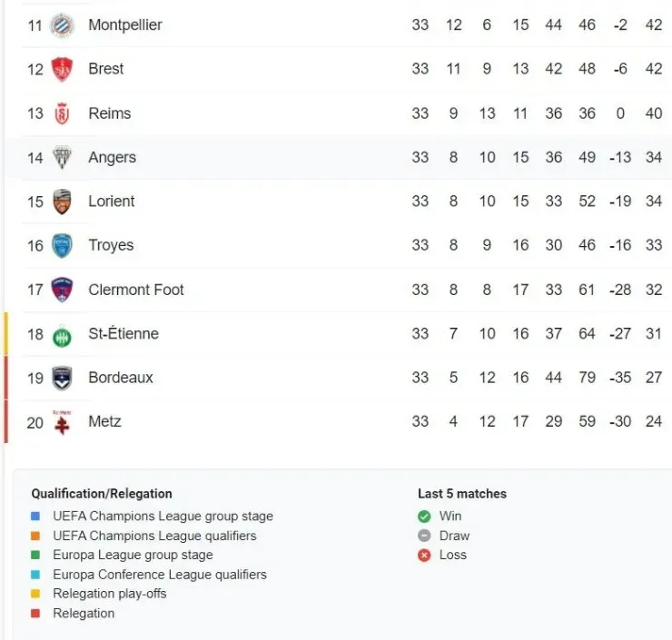Click the Lorient club logo
The image size is (672, 640).
pyautogui.click(x=62, y=202)
